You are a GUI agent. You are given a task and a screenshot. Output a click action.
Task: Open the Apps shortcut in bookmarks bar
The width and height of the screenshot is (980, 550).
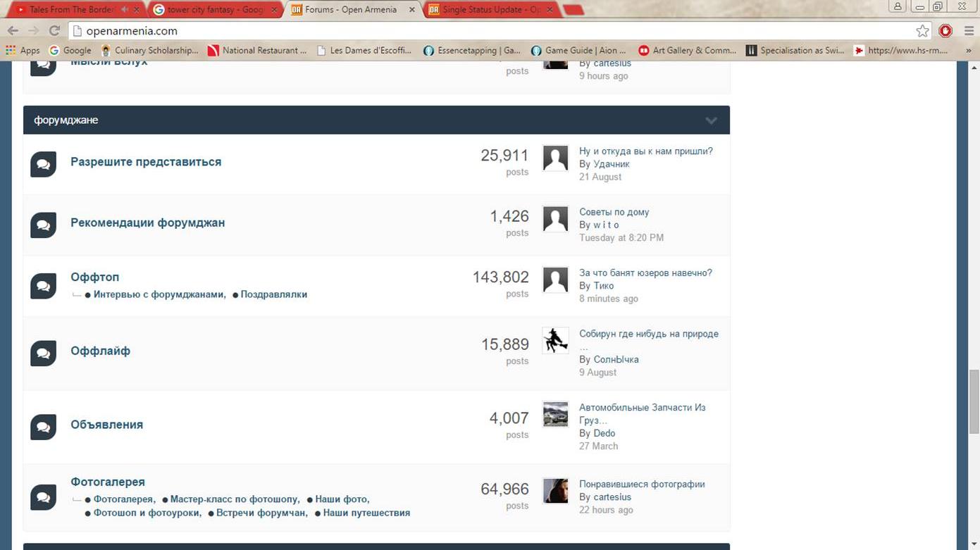click(22, 51)
